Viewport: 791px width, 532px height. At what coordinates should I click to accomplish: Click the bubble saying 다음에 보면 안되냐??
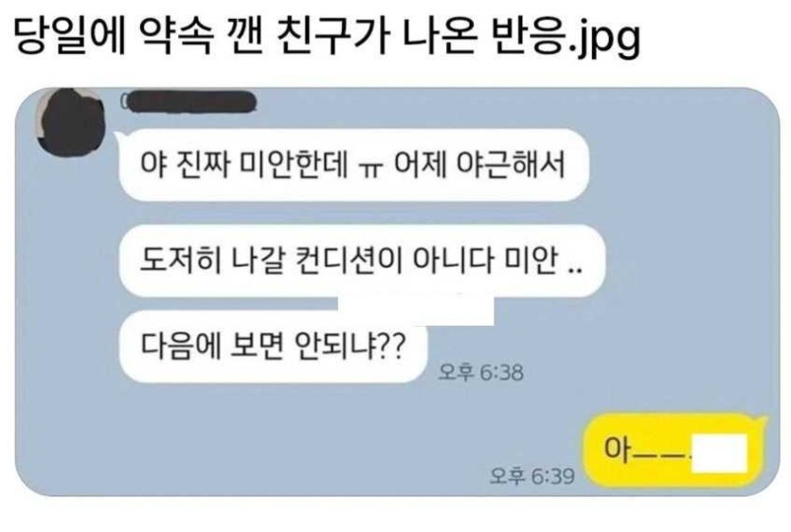pos(273,346)
